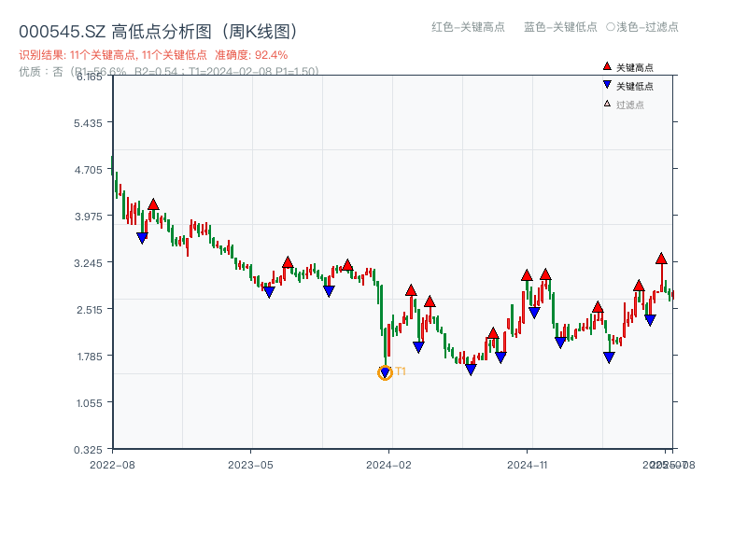Click the rightmost red key-high triangle
This screenshot has height=560, width=747.
(x=661, y=259)
